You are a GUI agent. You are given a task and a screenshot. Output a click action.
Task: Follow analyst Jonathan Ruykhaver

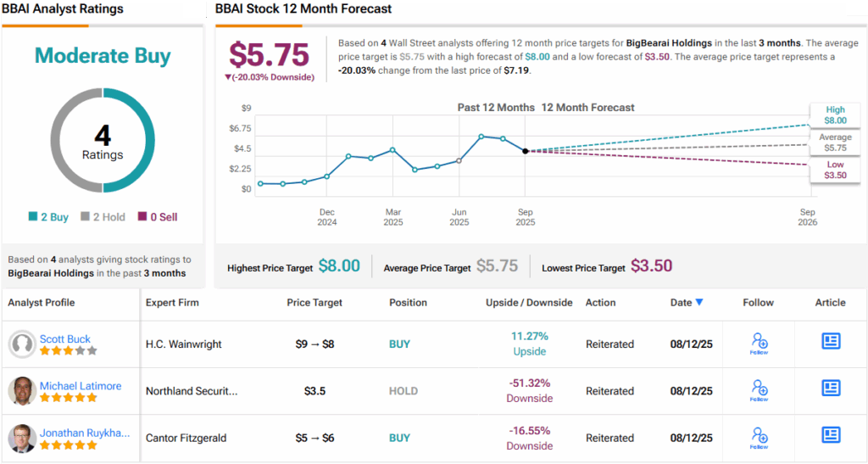(x=759, y=438)
